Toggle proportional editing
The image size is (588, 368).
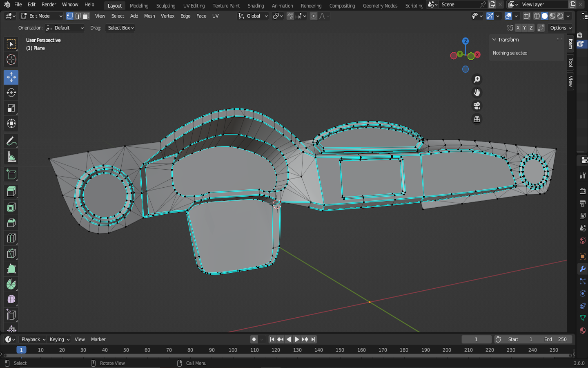[314, 16]
